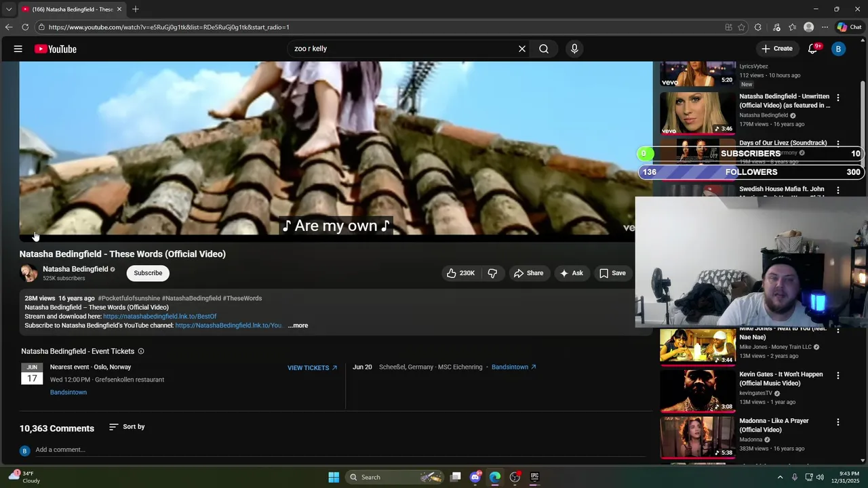Open the weather widget 34°F Cloudy

[x=24, y=477]
